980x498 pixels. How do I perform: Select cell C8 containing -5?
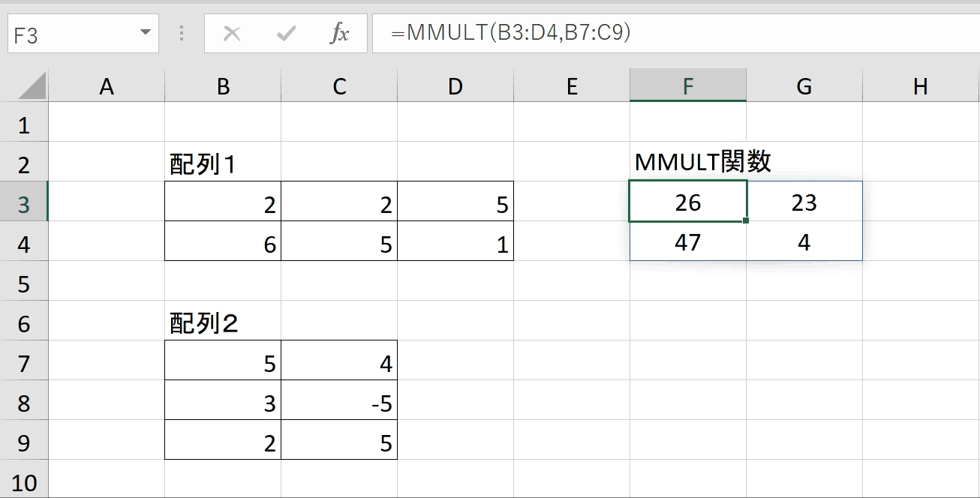click(339, 403)
